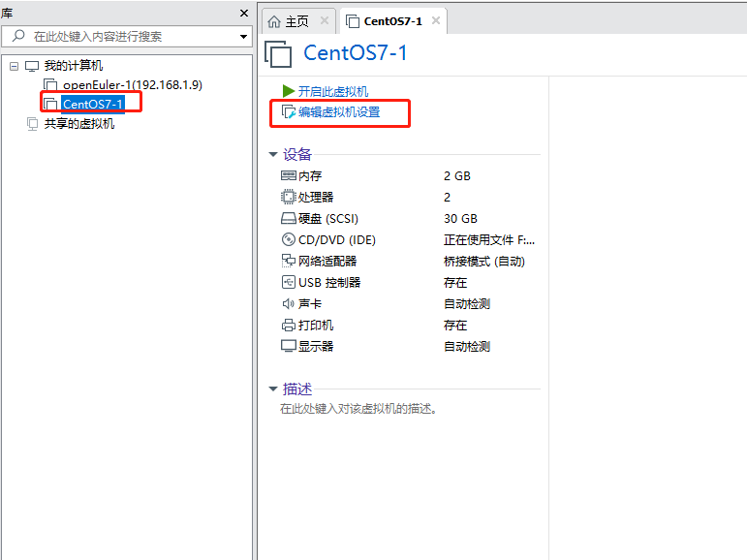Collapse the 我的计算机 tree node

[15, 66]
